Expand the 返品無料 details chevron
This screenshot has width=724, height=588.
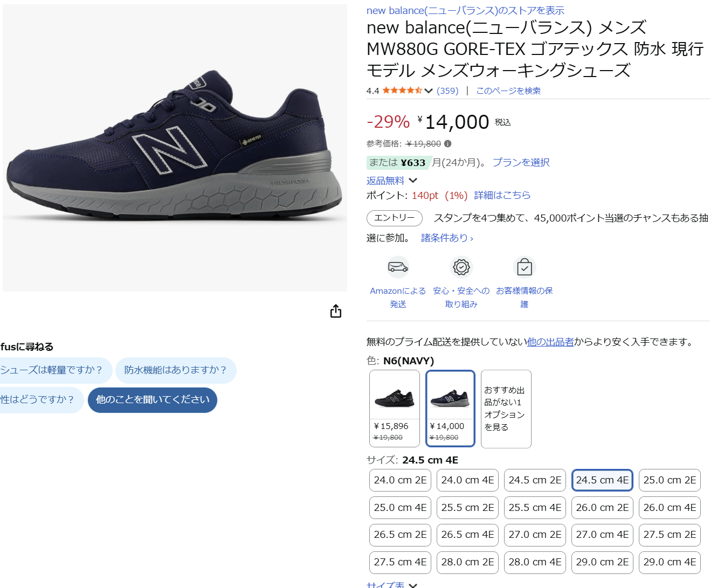(x=413, y=181)
